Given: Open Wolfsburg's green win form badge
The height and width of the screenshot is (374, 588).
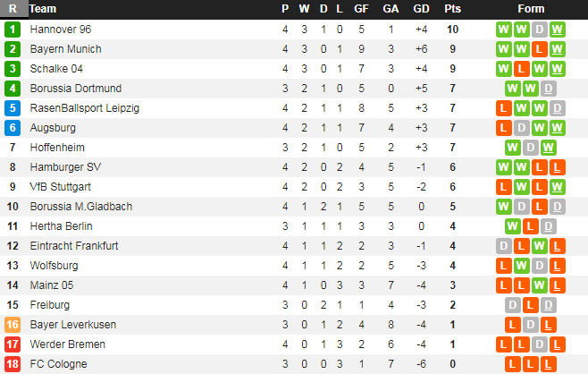Looking at the screenshot, I should 522,266.
